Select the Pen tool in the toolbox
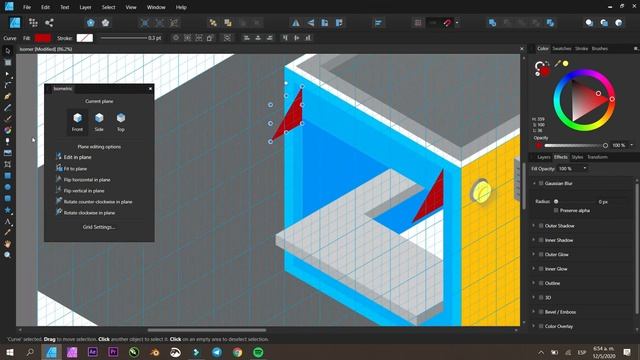 (x=7, y=96)
